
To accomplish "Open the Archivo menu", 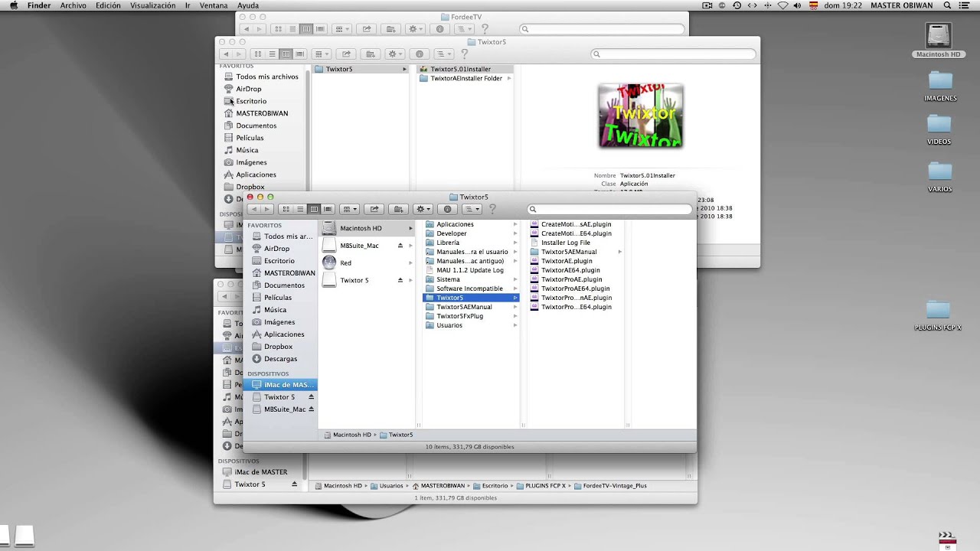I will 73,5.
